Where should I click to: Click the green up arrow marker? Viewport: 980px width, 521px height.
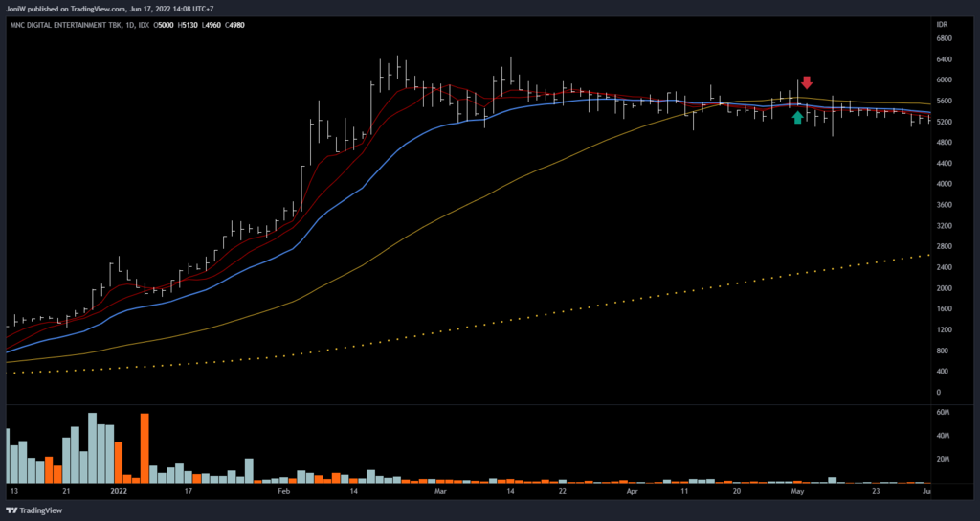pos(798,118)
